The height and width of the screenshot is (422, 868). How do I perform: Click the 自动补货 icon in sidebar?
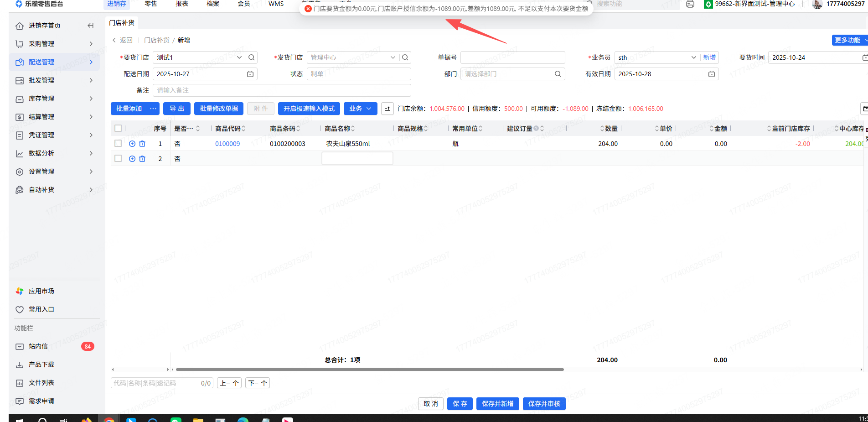coord(20,190)
